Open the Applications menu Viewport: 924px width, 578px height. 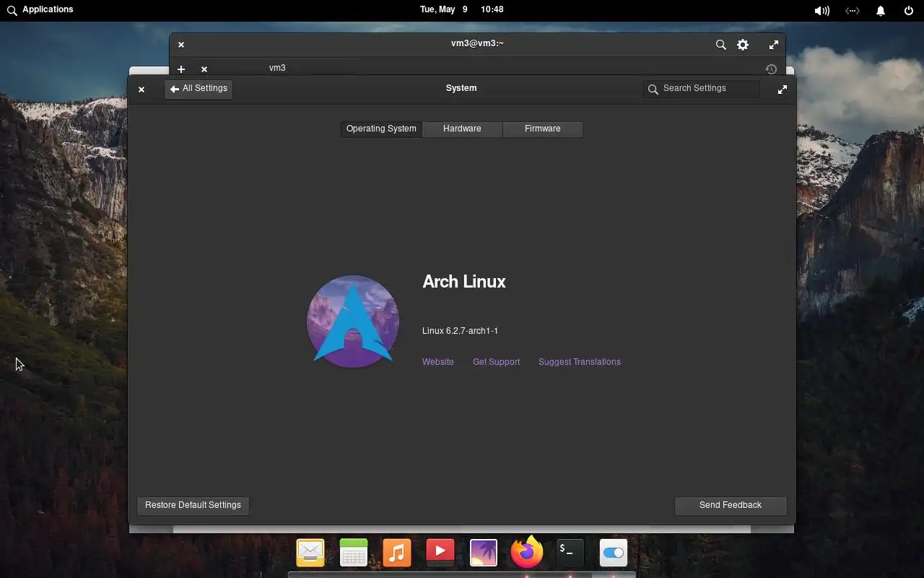40,10
